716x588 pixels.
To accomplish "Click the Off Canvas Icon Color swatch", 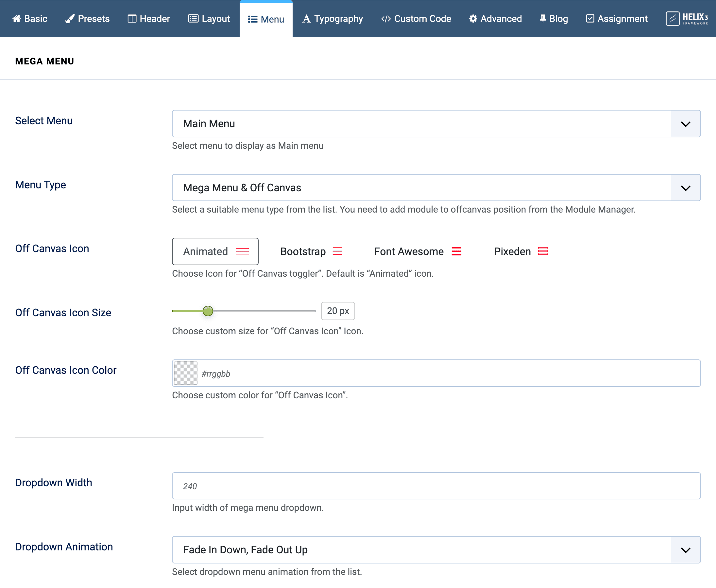I will pos(185,373).
